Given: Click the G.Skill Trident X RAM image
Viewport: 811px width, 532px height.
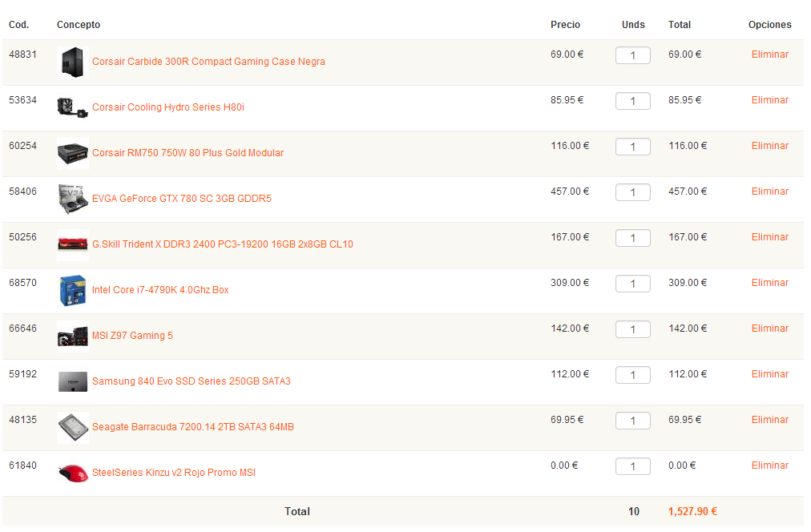Looking at the screenshot, I should point(73,244).
